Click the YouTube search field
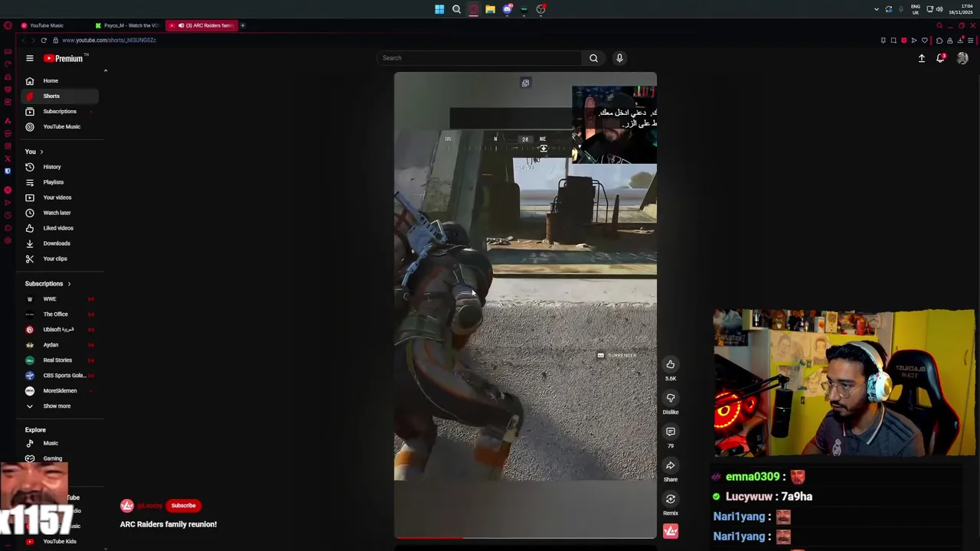 [479, 58]
